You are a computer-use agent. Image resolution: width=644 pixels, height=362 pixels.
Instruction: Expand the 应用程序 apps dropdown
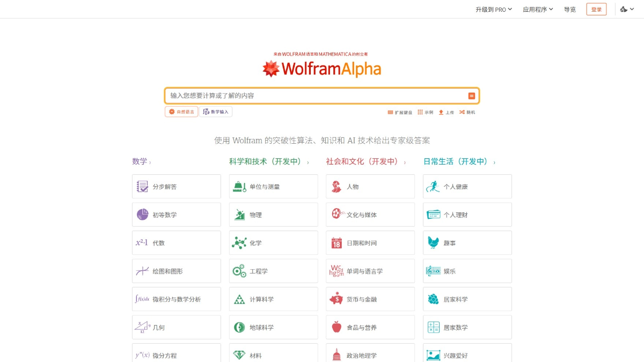(x=538, y=9)
